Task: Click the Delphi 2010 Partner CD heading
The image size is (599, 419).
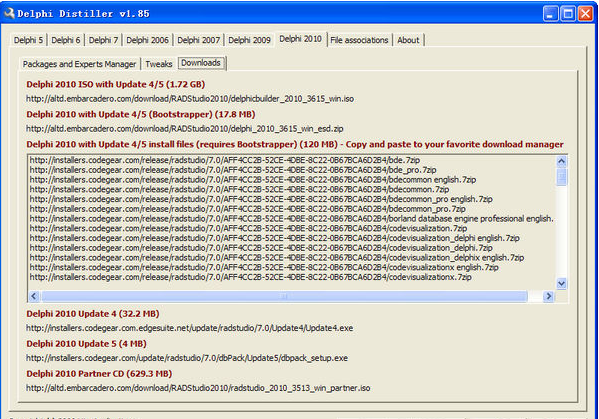Action: pos(99,374)
